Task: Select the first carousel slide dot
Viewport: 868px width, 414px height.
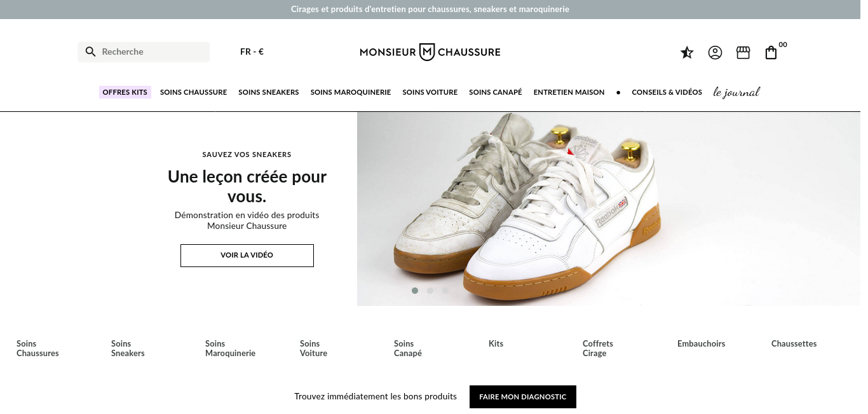Action: (x=415, y=291)
